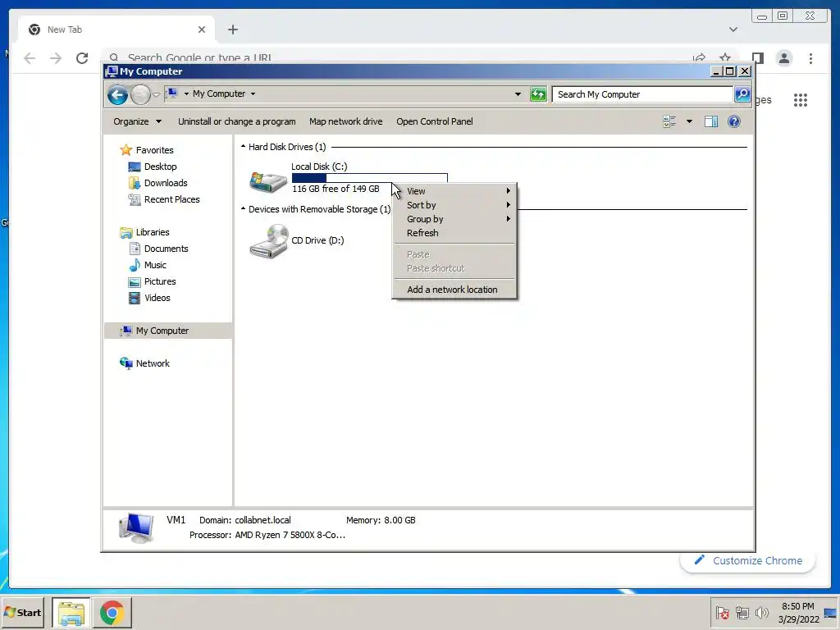Click the Memory 8.00 GB text
Viewport: 840px width, 630px height.
click(x=381, y=520)
